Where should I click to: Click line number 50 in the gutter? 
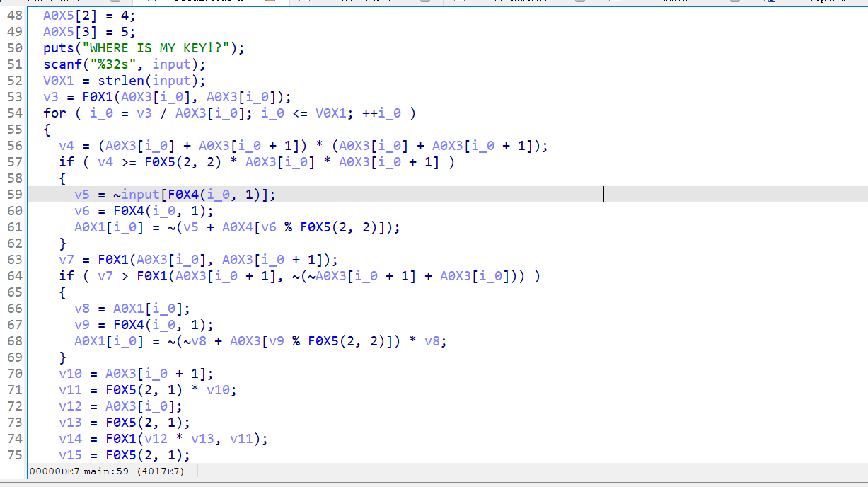click(15, 48)
